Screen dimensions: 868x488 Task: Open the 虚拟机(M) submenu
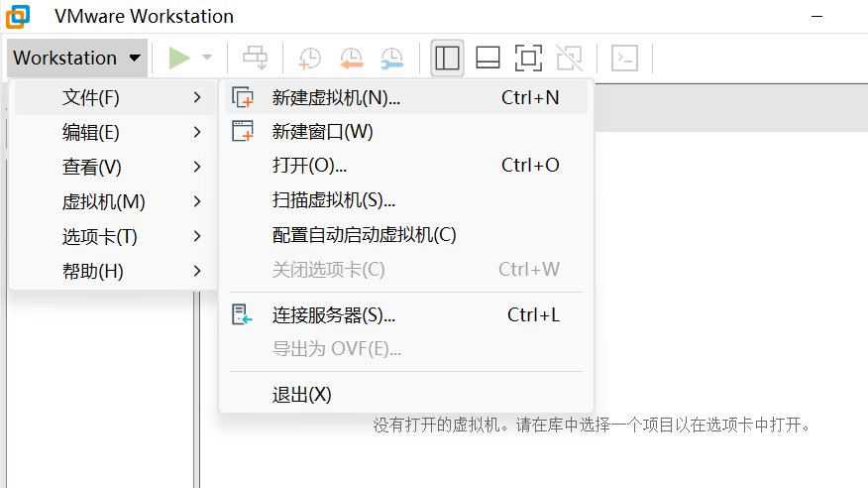[115, 201]
